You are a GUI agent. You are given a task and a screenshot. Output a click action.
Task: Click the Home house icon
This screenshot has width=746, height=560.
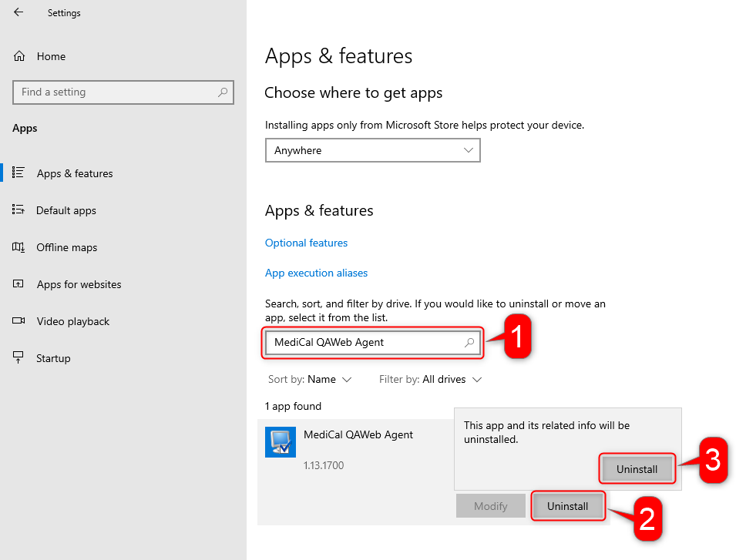19,56
